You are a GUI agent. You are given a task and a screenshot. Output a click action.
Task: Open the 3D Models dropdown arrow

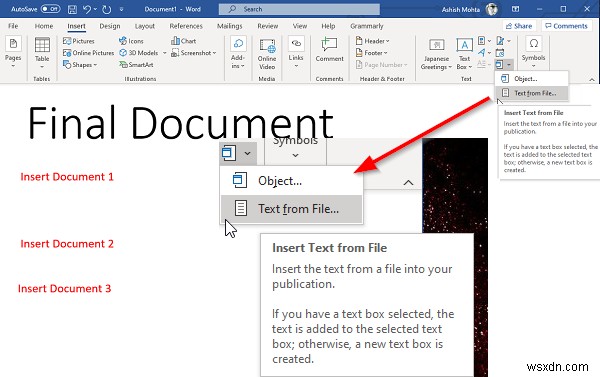pos(165,53)
